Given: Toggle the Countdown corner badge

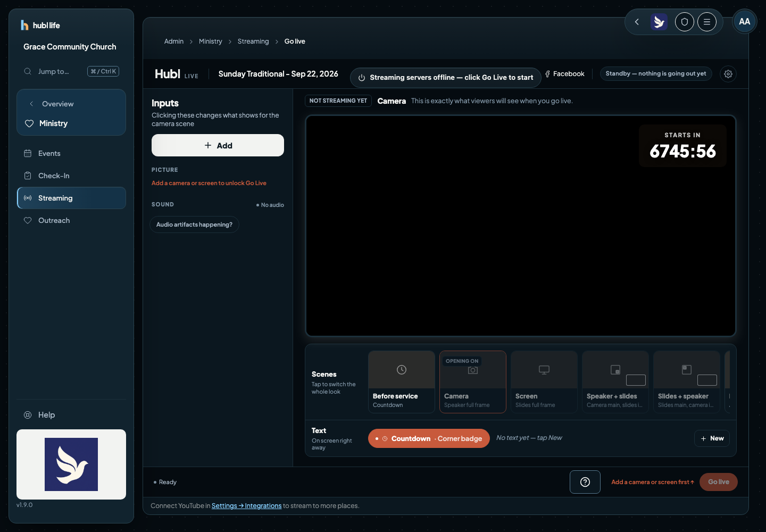Looking at the screenshot, I should (x=429, y=438).
